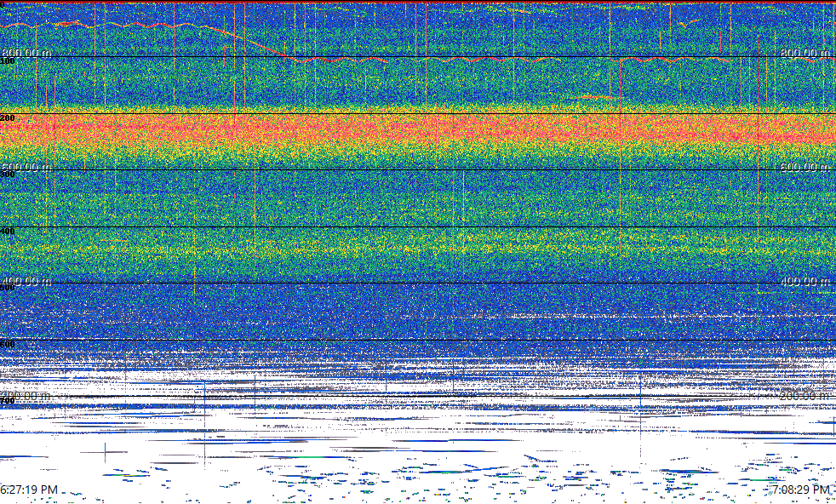836x504 pixels.
Task: Click the '100' depth scale label
Action: point(8,61)
